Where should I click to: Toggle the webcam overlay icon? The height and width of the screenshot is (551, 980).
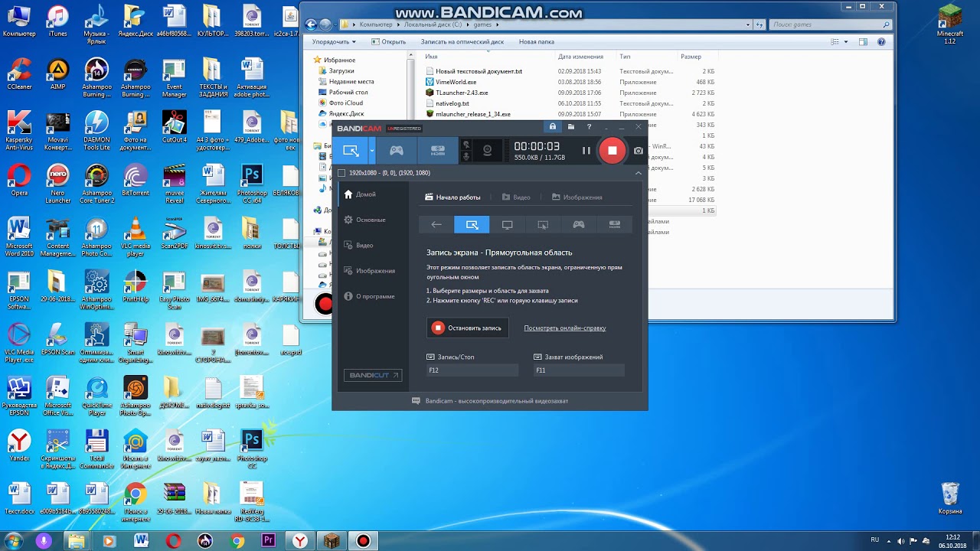(487, 151)
